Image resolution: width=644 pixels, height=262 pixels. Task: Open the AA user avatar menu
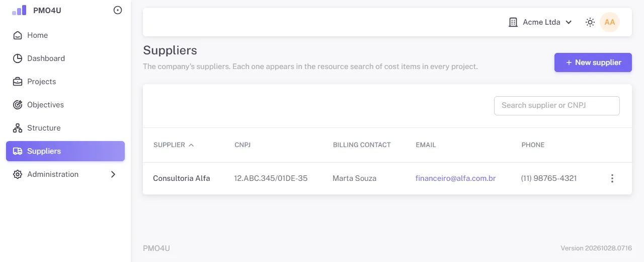610,22
